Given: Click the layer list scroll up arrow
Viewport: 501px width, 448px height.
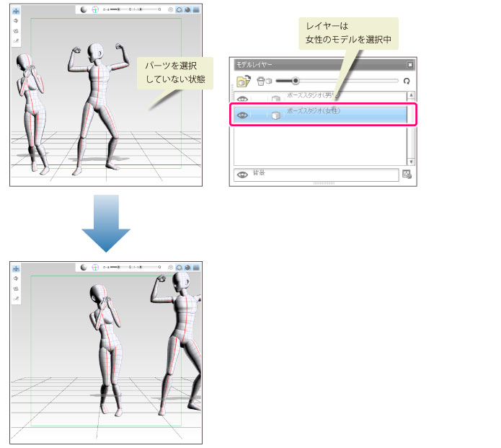Looking at the screenshot, I should (411, 95).
